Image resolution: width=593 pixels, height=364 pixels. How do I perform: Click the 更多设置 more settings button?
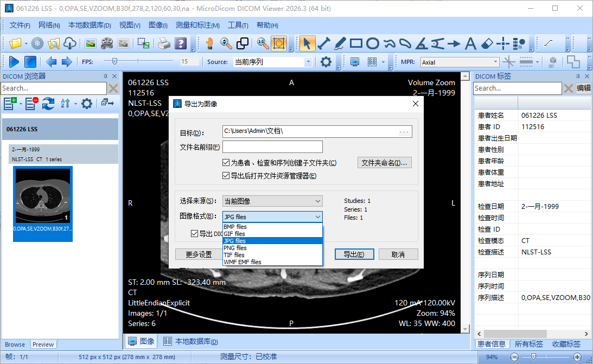(199, 254)
